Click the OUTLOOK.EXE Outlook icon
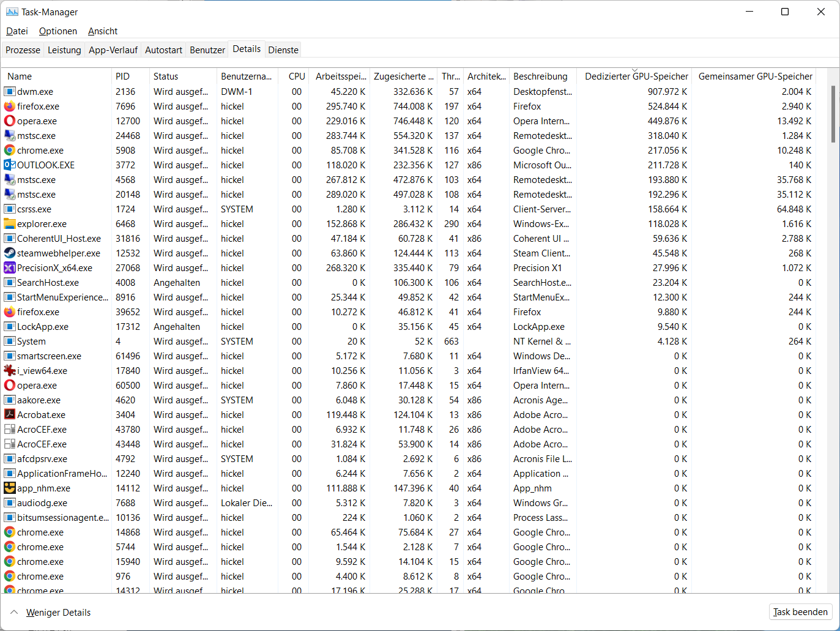The width and height of the screenshot is (840, 631). (x=10, y=165)
